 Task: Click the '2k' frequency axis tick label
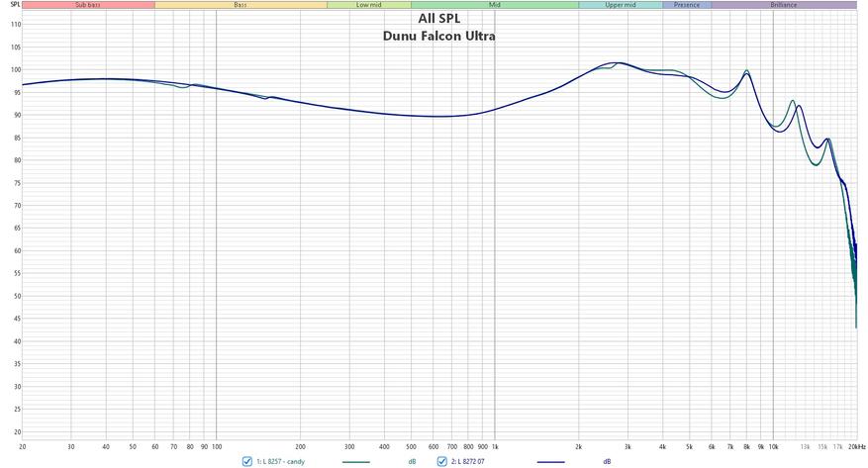coord(578,446)
